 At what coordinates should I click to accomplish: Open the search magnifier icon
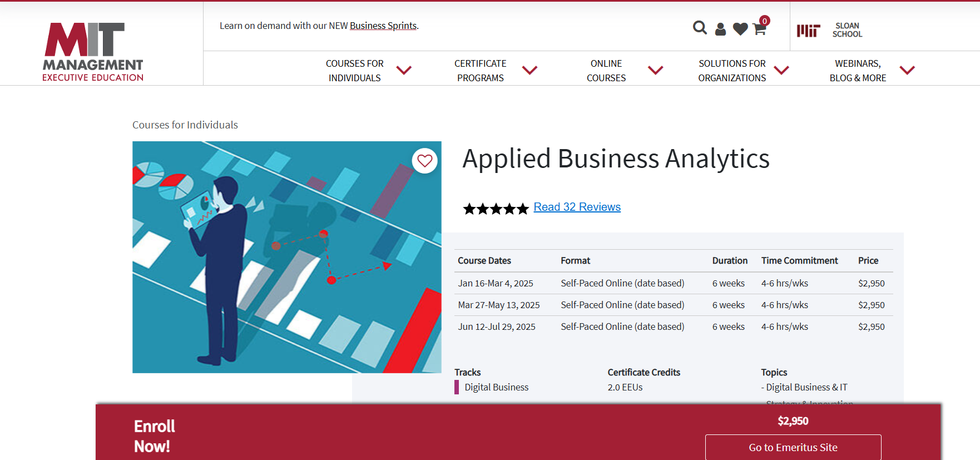pyautogui.click(x=700, y=28)
